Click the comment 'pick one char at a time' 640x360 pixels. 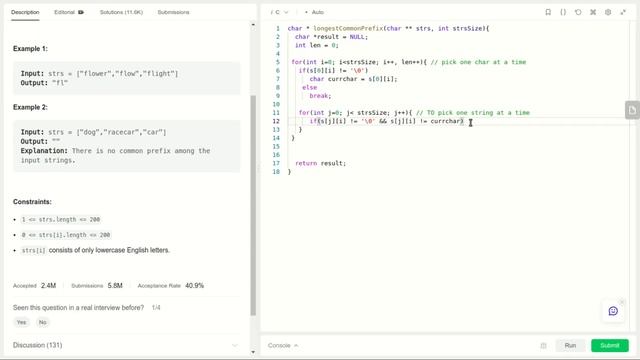point(478,62)
